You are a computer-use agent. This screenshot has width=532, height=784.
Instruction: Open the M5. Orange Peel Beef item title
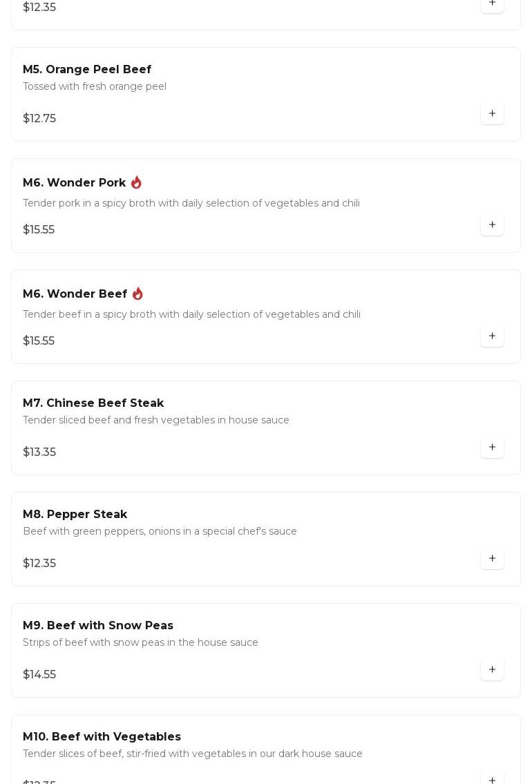(87, 69)
